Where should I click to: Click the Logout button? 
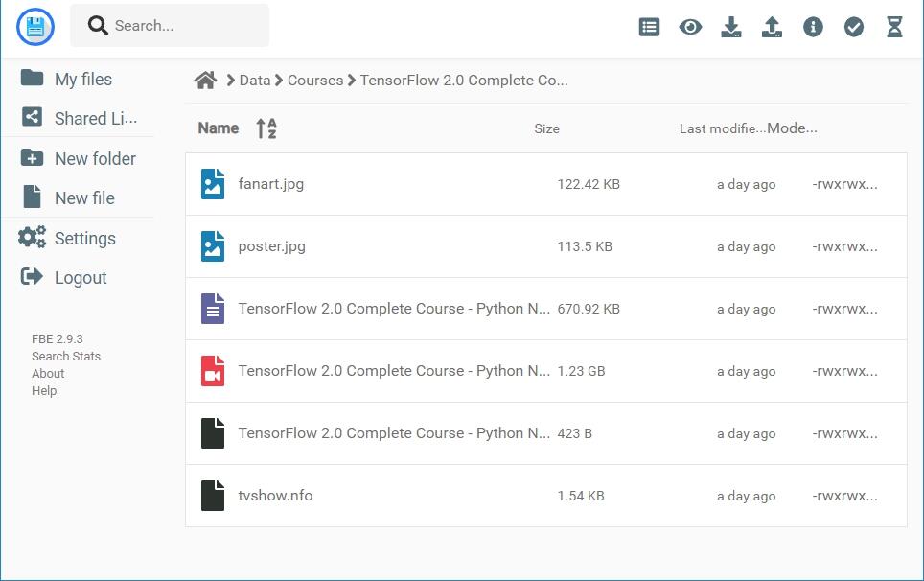coord(80,278)
